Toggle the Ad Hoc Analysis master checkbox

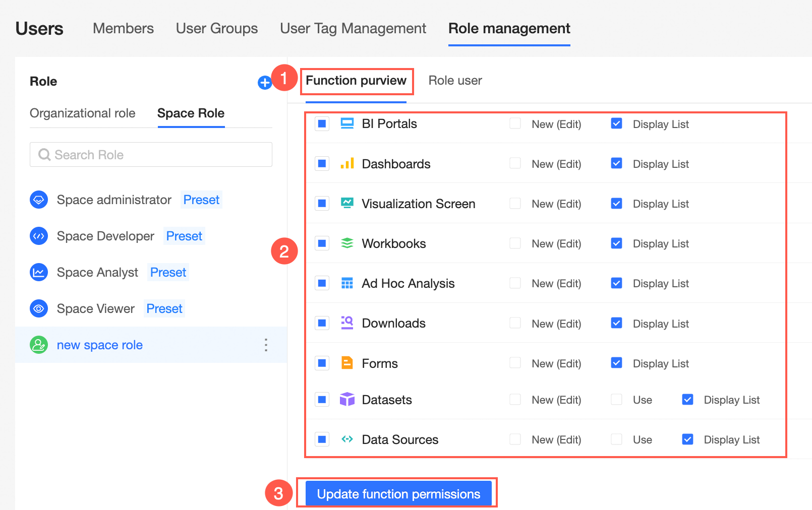coord(322,283)
